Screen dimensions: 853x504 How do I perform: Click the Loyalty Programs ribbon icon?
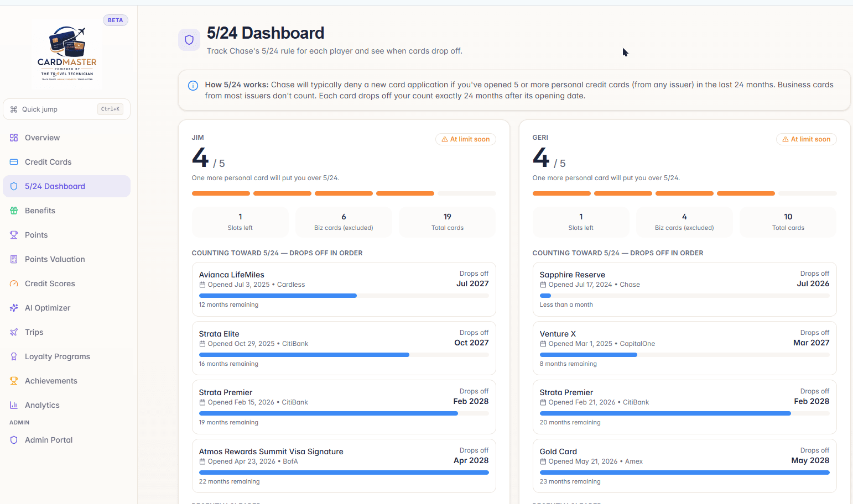(x=14, y=356)
